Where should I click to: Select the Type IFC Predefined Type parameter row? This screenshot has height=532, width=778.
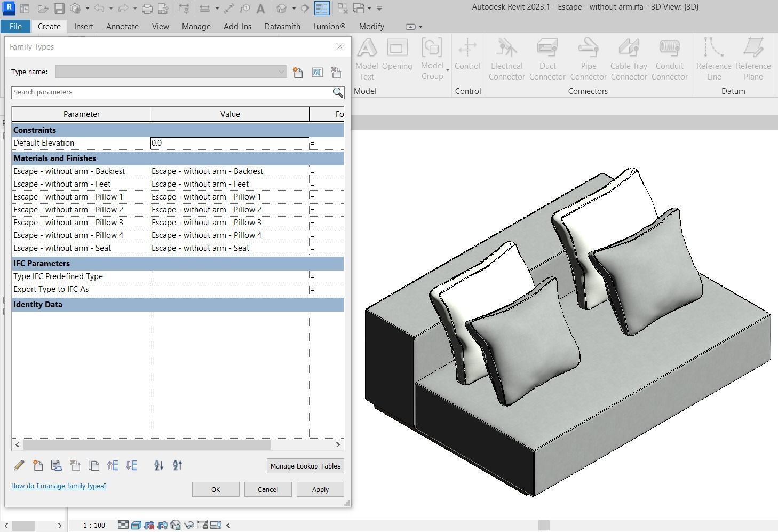point(178,276)
